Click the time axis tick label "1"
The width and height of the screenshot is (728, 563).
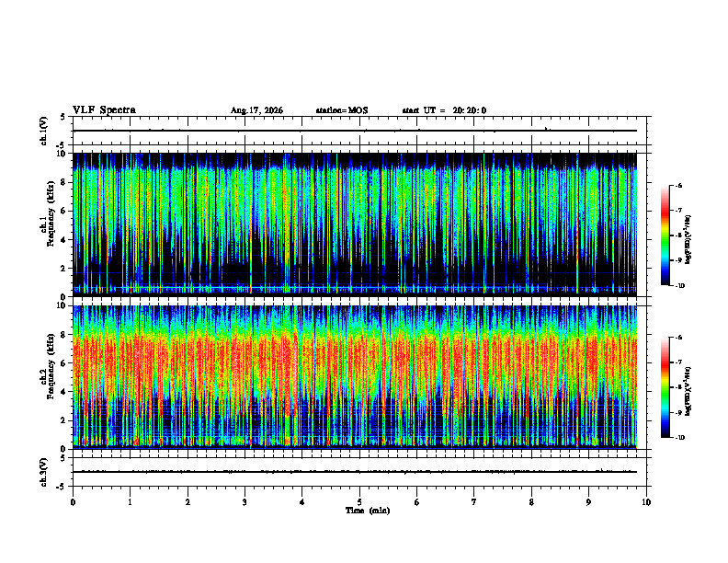[x=130, y=502]
